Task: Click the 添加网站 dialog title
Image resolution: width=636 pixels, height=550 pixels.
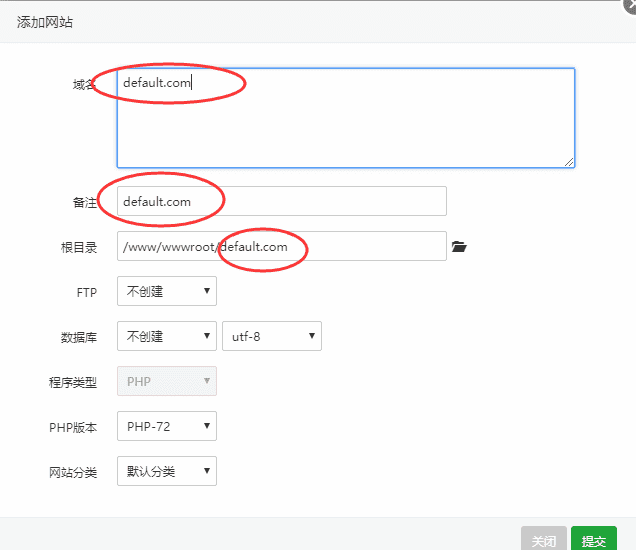Action: 45,22
